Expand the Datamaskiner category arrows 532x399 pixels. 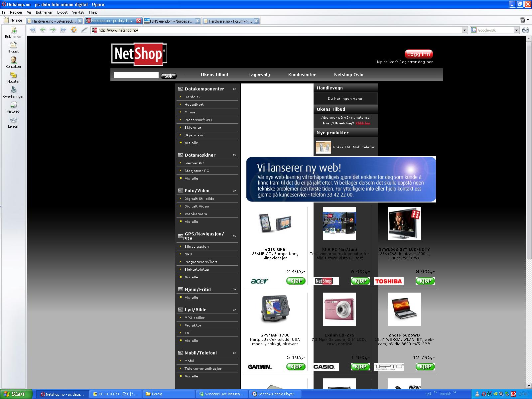tap(234, 155)
